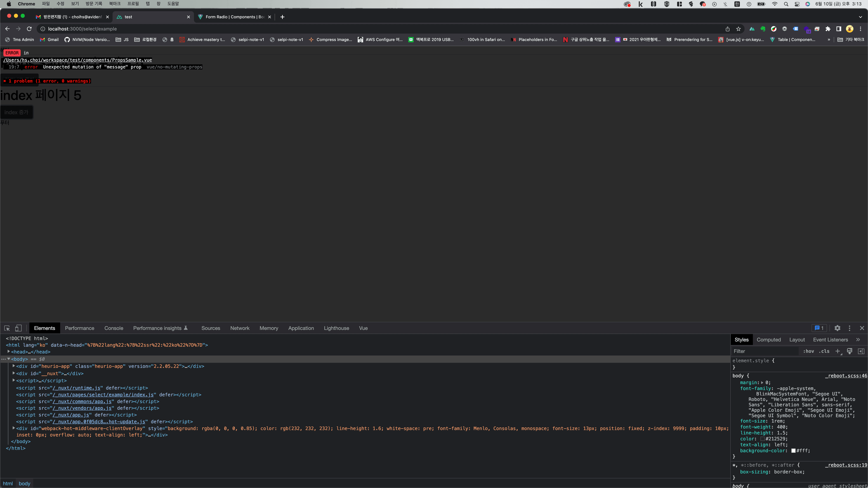Bookmark this page with star icon
The height and width of the screenshot is (488, 868).
[738, 29]
